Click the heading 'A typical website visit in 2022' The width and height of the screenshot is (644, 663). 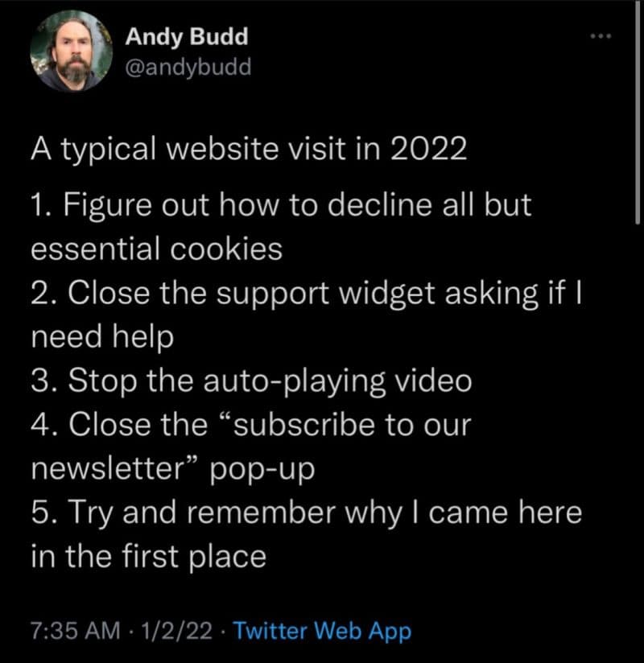249,150
